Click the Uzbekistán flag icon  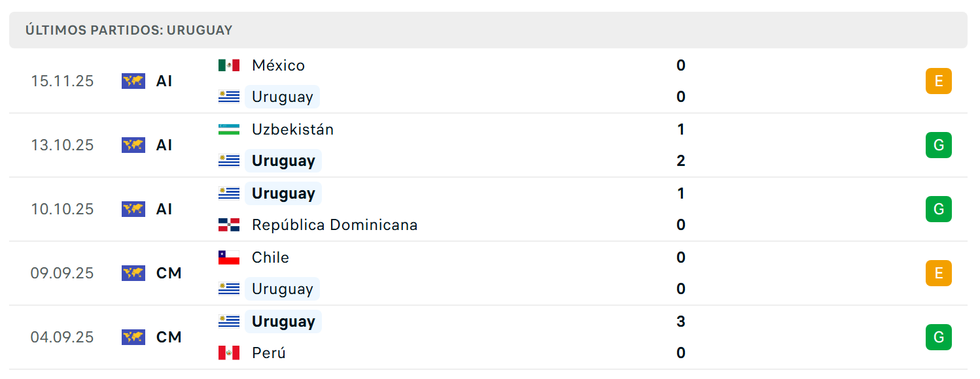(229, 129)
